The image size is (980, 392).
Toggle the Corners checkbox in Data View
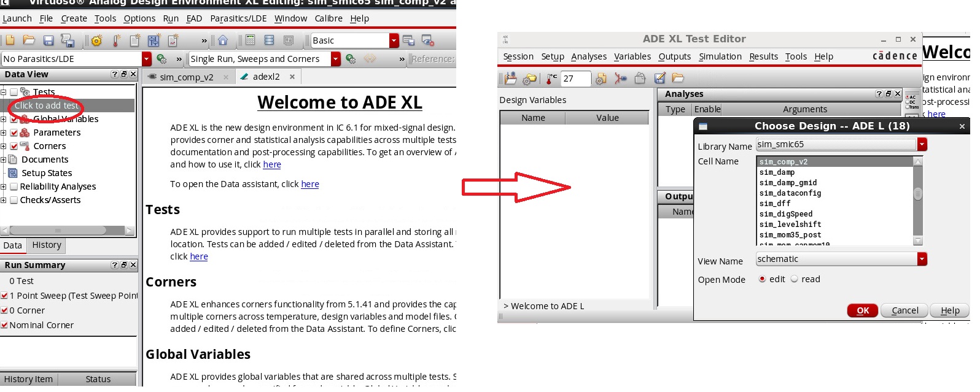click(14, 146)
